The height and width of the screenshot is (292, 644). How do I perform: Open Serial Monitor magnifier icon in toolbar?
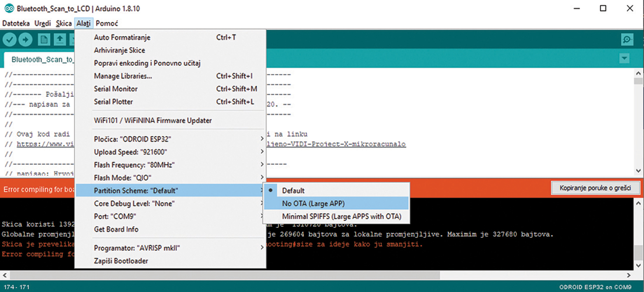pyautogui.click(x=627, y=39)
